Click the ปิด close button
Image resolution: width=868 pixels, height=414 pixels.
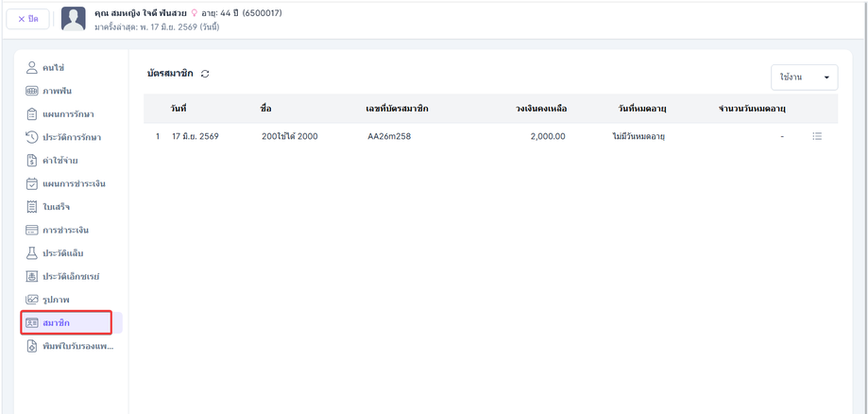click(x=27, y=19)
